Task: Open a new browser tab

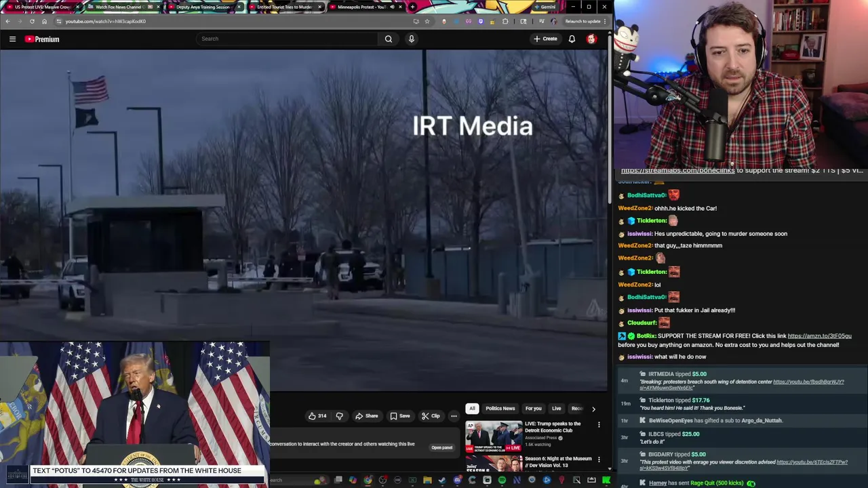Action: [412, 7]
